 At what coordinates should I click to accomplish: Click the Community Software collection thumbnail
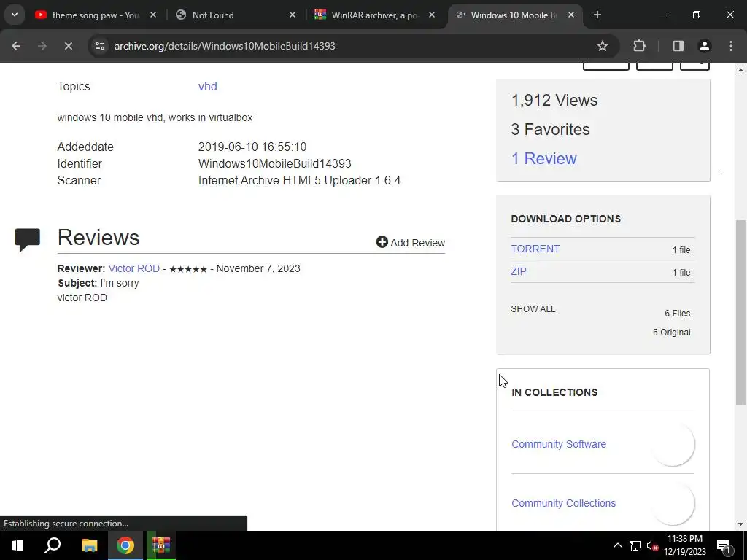tap(672, 444)
